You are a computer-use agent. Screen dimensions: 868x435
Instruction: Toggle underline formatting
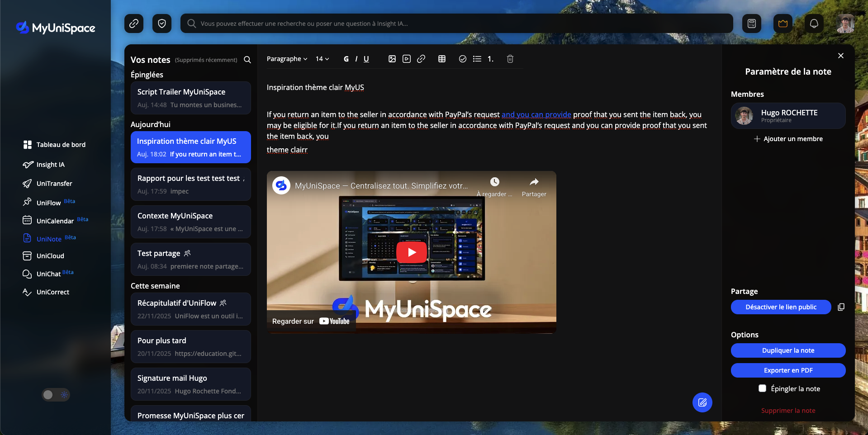366,59
